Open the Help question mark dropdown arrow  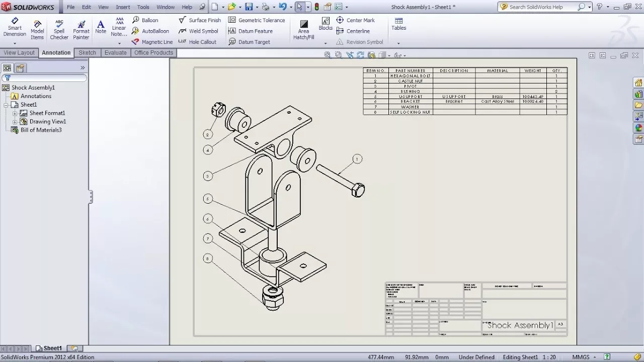point(607,8)
